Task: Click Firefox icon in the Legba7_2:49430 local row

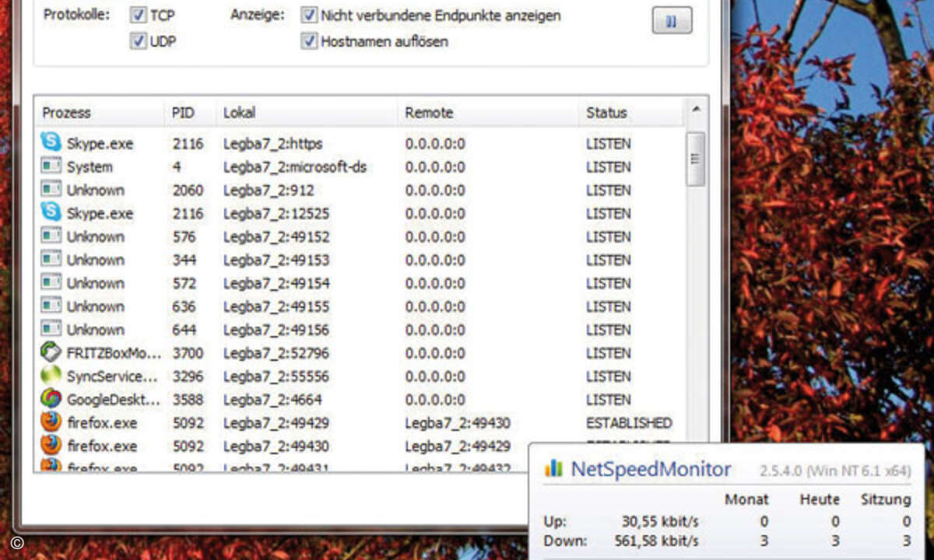Action: click(51, 446)
